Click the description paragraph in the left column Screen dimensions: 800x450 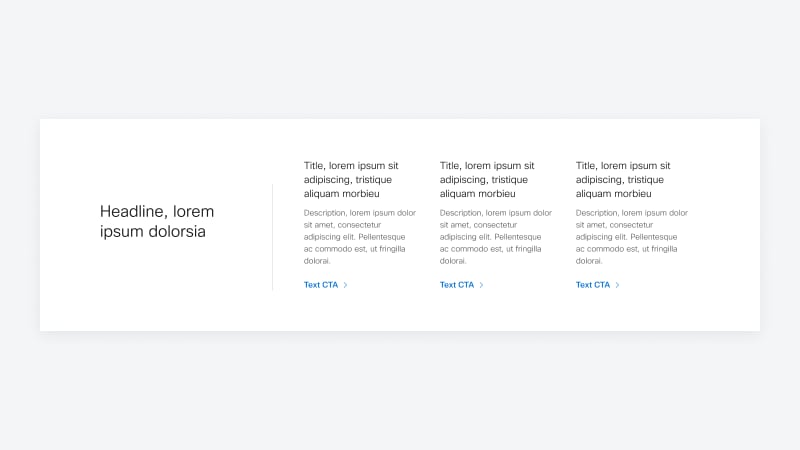(359, 236)
